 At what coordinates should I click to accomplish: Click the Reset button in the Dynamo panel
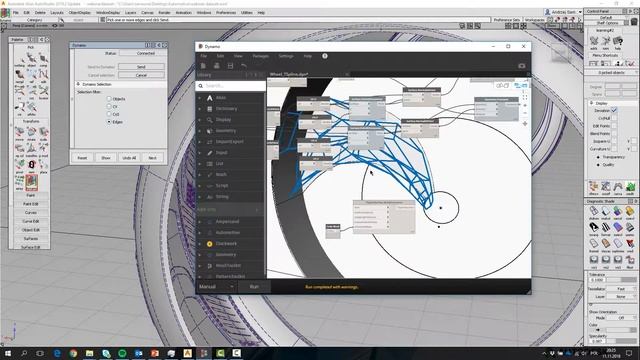tap(82, 158)
